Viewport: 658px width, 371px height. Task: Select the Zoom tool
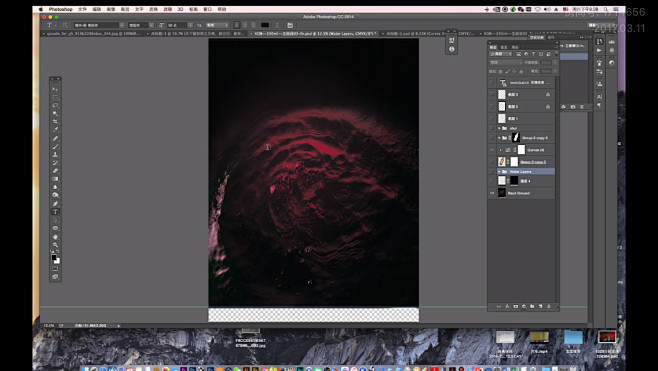click(55, 245)
